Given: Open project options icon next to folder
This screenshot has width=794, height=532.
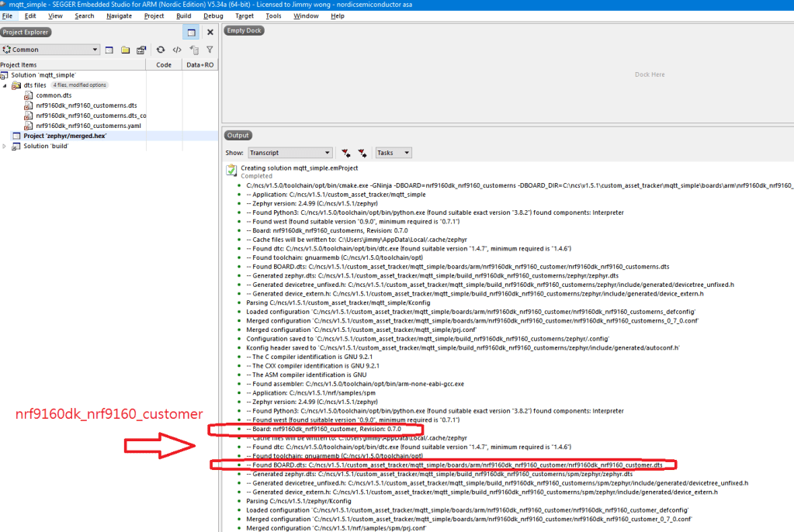Looking at the screenshot, I should (141, 50).
